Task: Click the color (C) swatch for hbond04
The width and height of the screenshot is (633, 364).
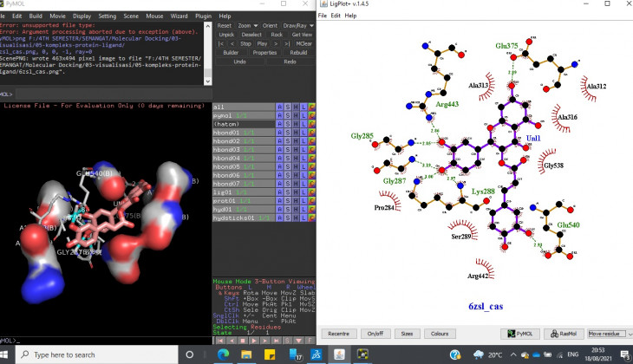Action: [311, 159]
